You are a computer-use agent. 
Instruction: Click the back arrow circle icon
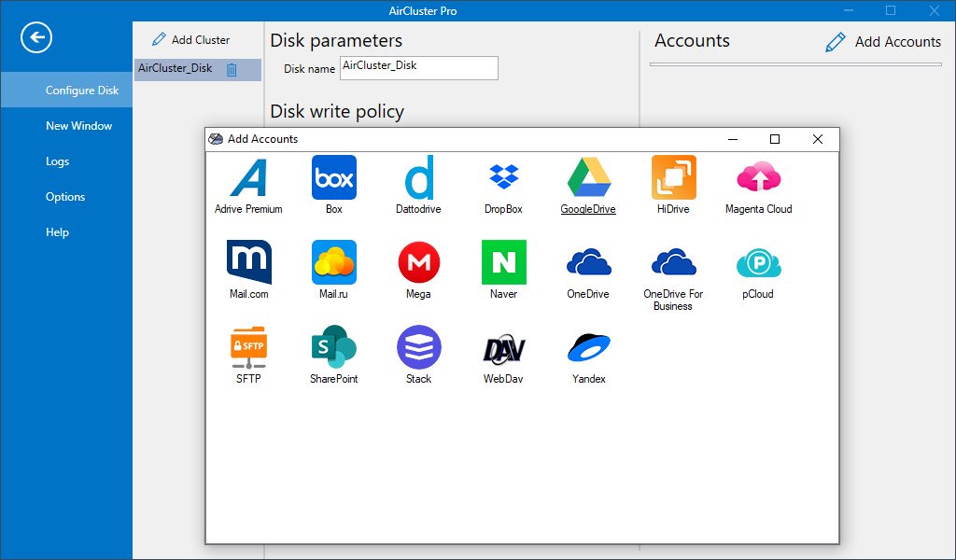click(36, 37)
